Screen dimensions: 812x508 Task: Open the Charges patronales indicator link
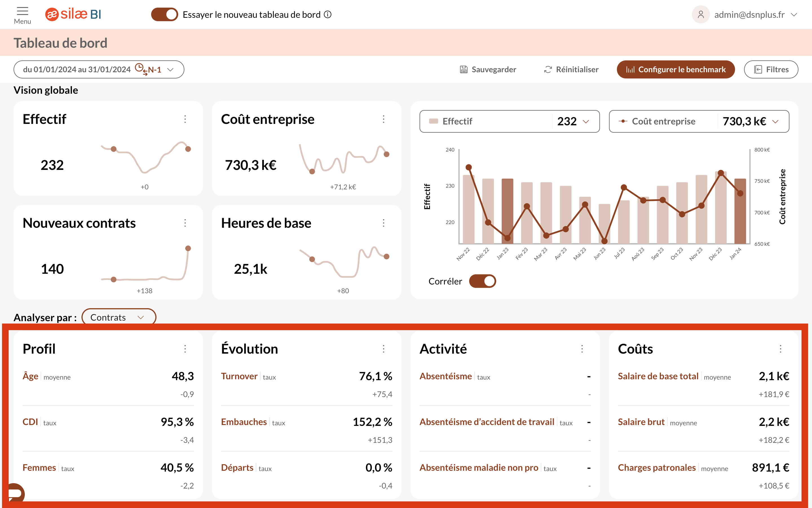657,467
